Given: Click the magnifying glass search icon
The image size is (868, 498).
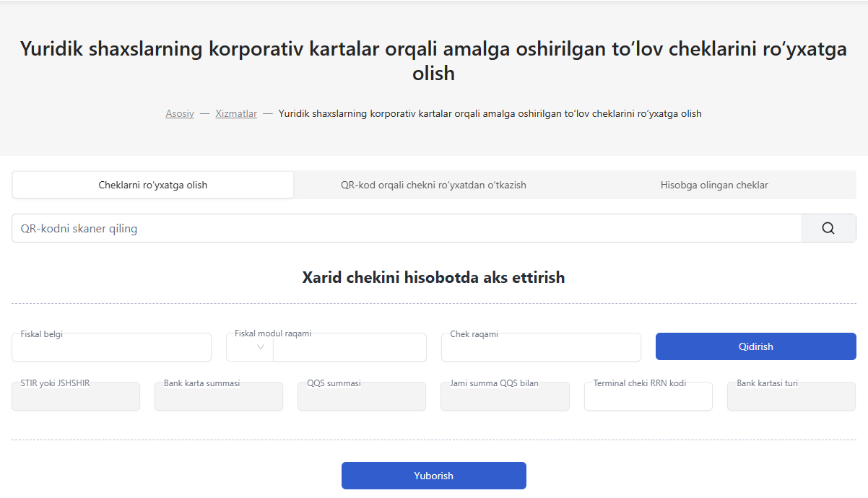Looking at the screenshot, I should pyautogui.click(x=828, y=228).
